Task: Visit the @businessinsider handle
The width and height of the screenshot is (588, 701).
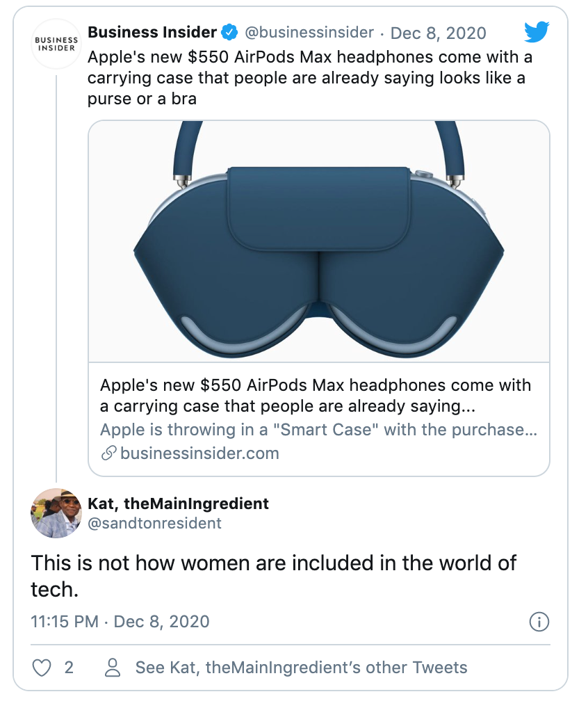Action: coord(309,33)
